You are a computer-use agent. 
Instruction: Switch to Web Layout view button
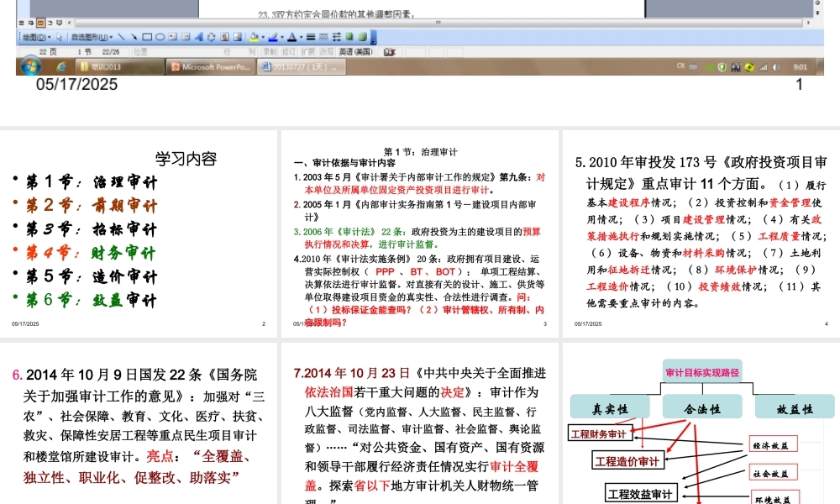tap(31, 23)
